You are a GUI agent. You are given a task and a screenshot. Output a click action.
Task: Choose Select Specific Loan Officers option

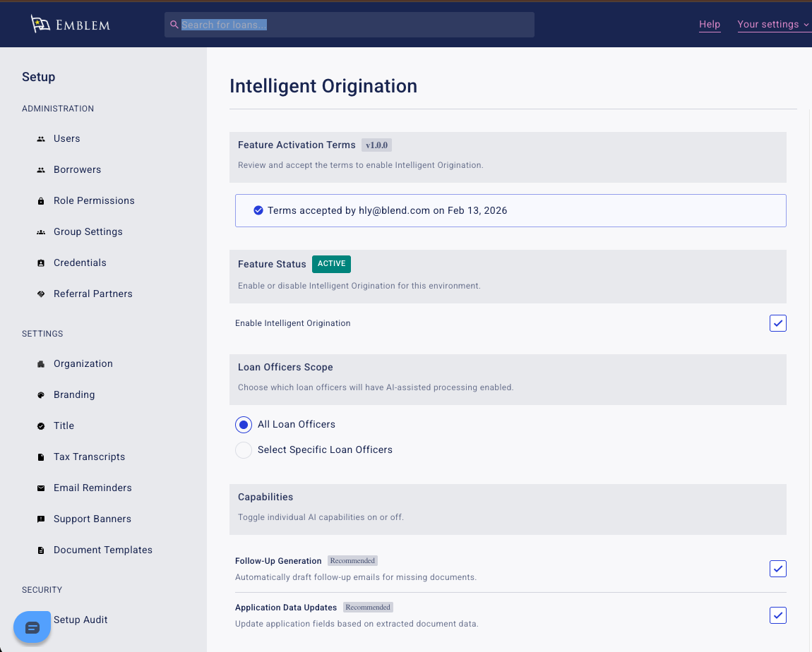tap(244, 450)
